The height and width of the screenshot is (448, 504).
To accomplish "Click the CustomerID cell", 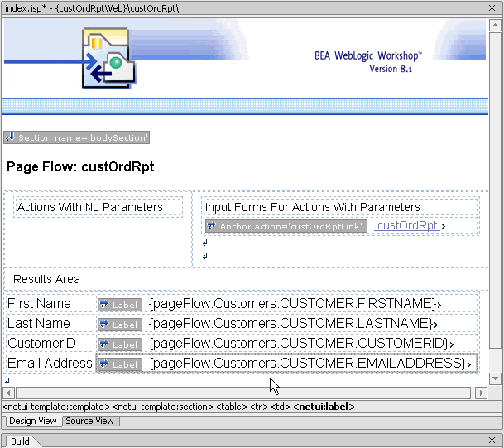I will [x=50, y=343].
